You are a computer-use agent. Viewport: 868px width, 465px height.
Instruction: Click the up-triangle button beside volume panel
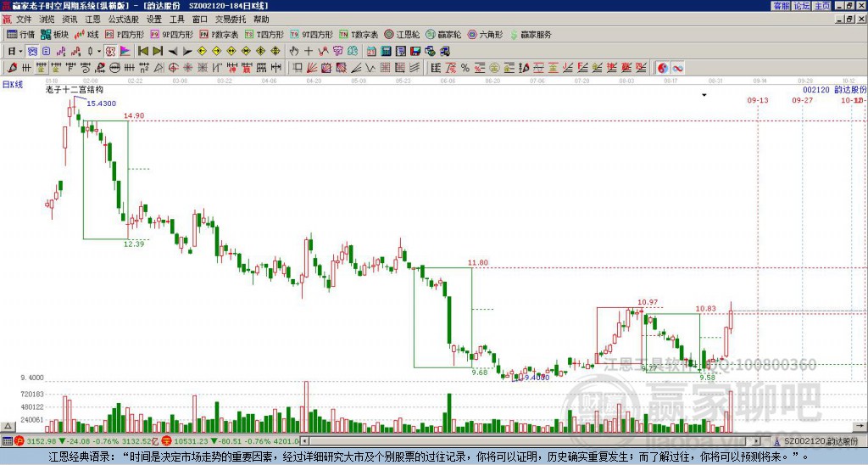(x=8, y=426)
